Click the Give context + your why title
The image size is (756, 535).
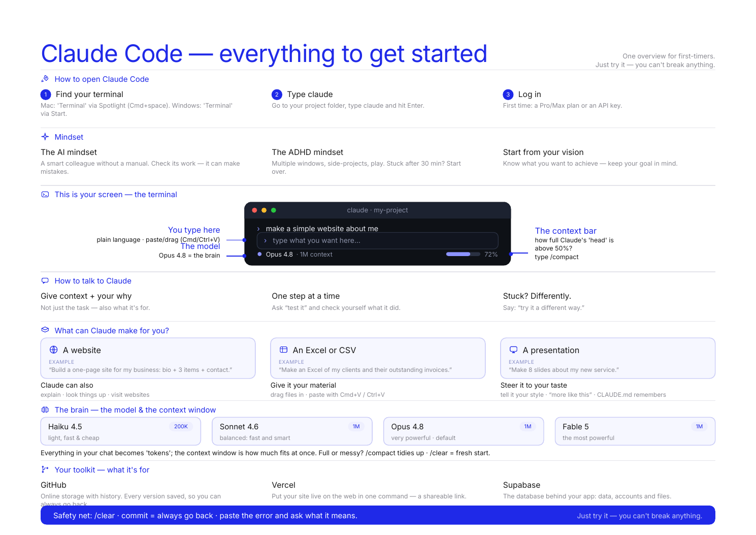tap(86, 296)
